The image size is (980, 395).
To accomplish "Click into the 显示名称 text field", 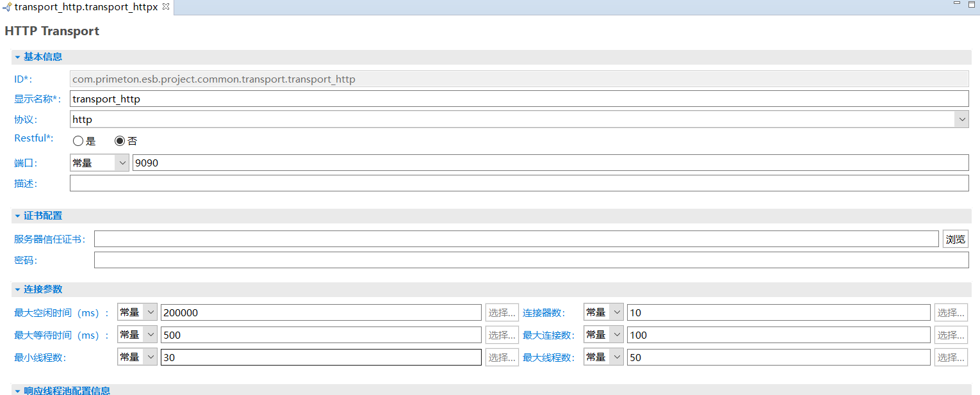I will (519, 99).
